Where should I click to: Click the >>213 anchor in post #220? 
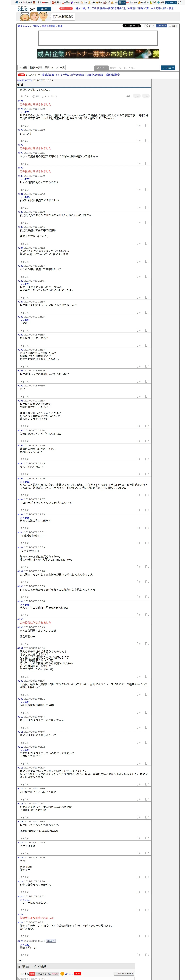pos(25,900)
